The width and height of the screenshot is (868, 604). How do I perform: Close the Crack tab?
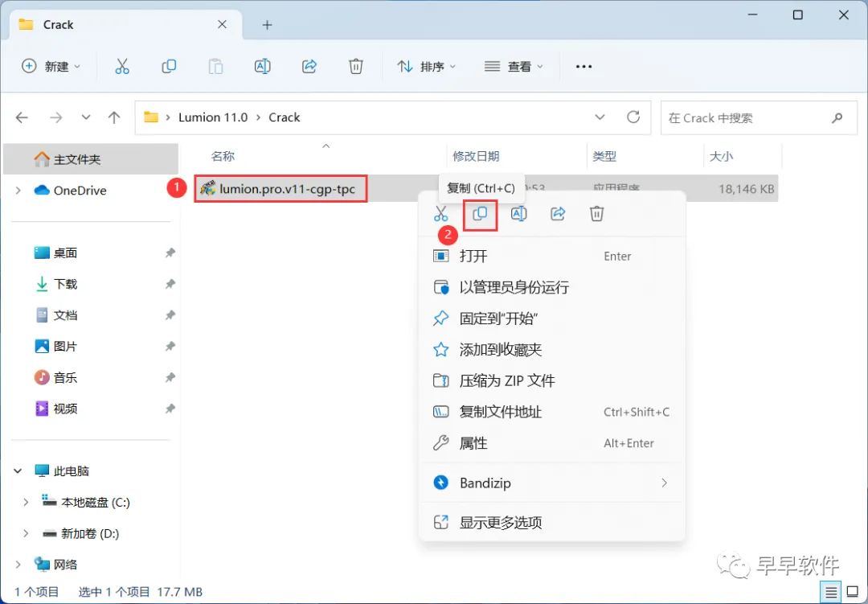point(222,24)
